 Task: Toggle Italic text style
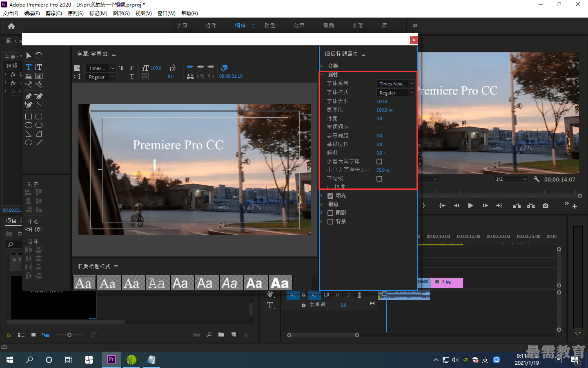coord(131,68)
